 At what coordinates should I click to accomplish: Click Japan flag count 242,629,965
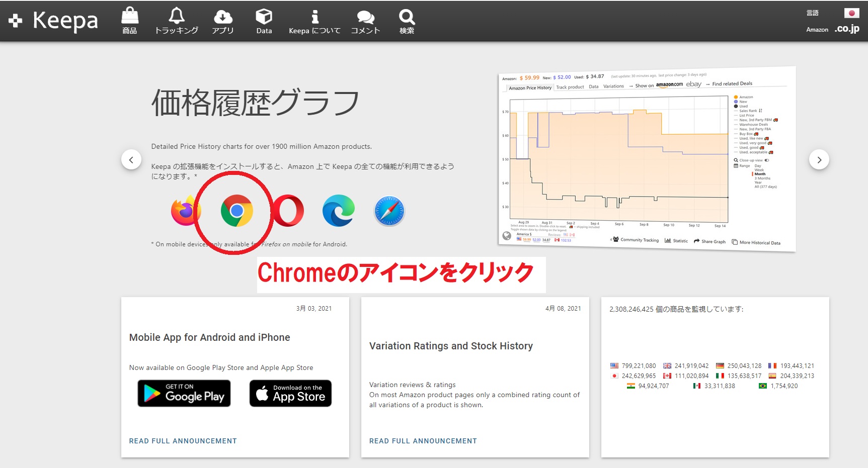[x=633, y=376]
